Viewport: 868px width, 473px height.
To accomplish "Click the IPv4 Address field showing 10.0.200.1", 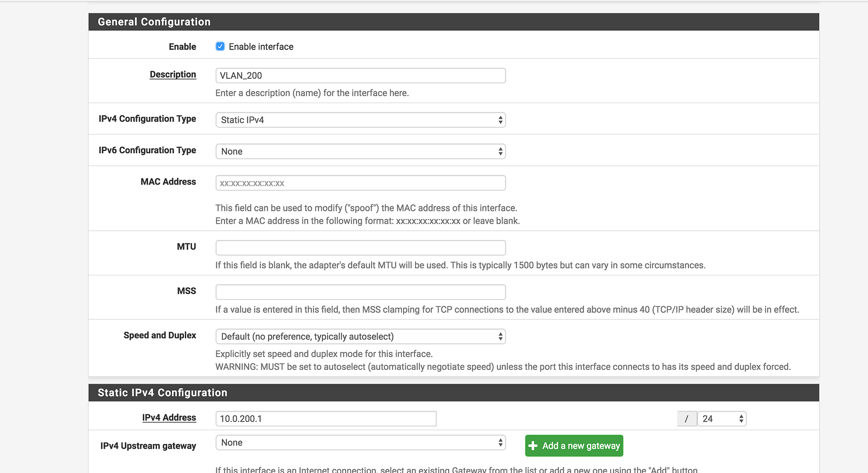I will (325, 419).
